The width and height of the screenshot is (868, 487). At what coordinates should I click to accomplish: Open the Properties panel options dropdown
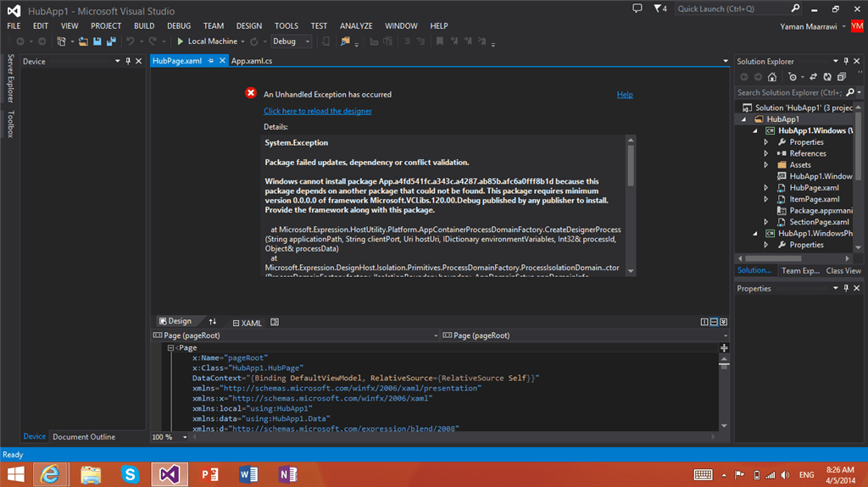pyautogui.click(x=835, y=288)
